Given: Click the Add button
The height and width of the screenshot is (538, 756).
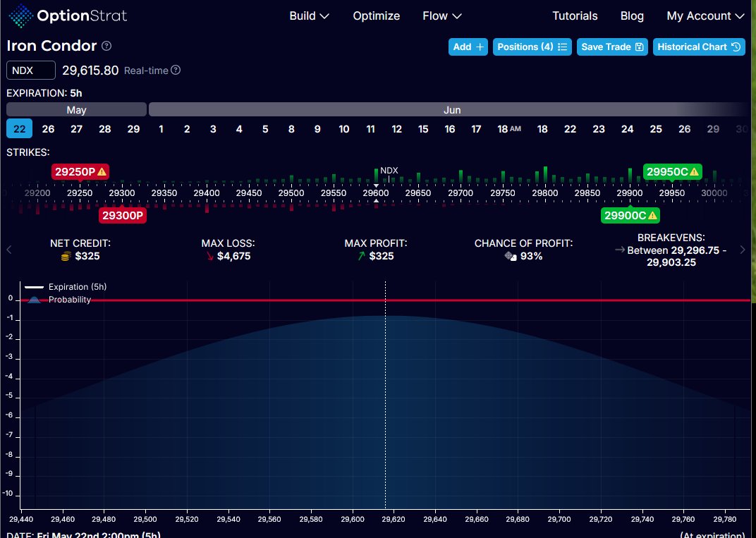Looking at the screenshot, I should [x=468, y=47].
